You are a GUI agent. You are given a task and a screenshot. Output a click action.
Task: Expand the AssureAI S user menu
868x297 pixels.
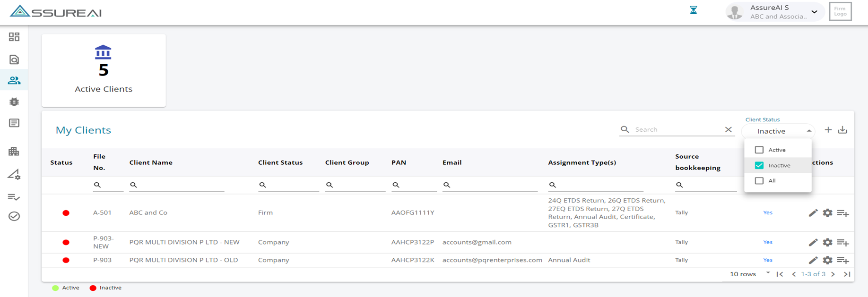click(x=814, y=12)
